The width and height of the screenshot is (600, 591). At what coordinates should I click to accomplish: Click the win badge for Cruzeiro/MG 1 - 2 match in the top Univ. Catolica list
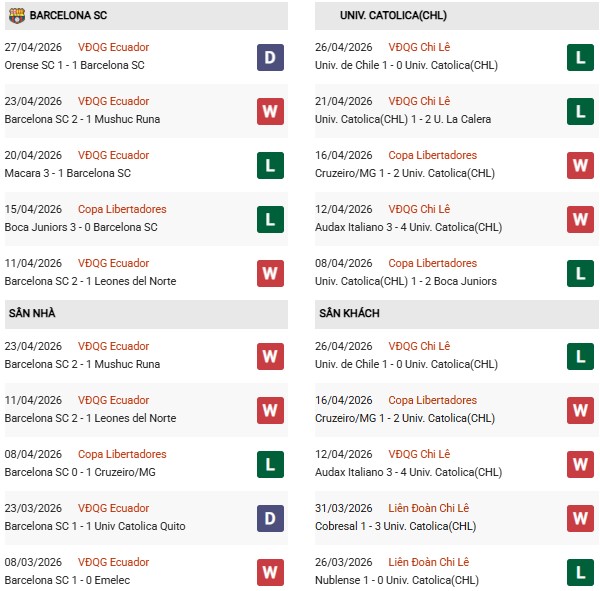point(580,165)
